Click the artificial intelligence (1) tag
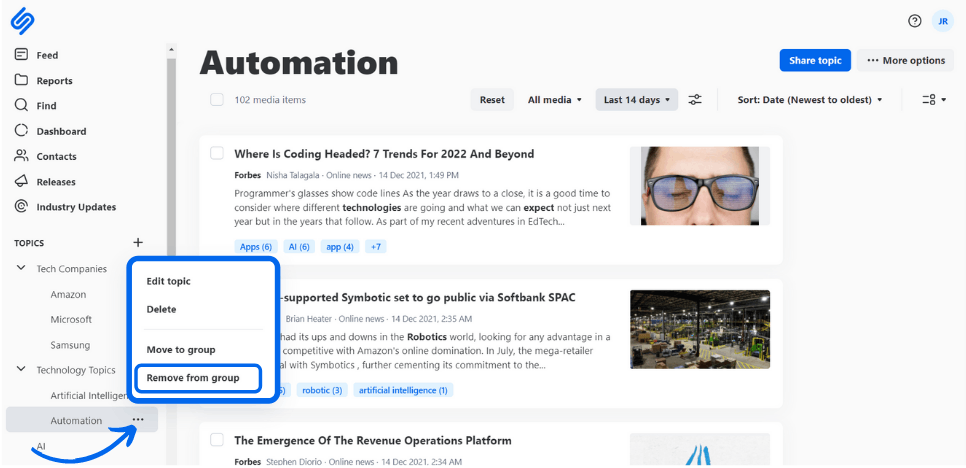The height and width of the screenshot is (468, 966). click(404, 390)
